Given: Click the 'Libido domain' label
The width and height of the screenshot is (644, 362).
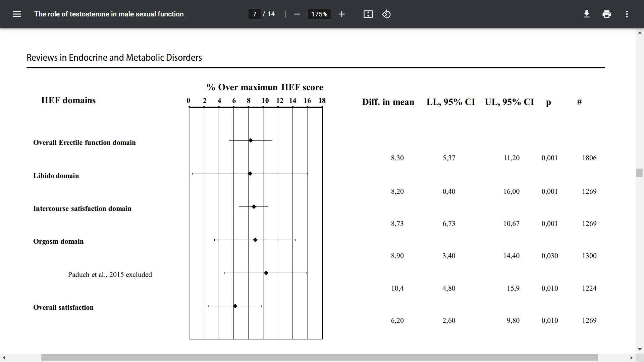Looking at the screenshot, I should pos(56,176).
